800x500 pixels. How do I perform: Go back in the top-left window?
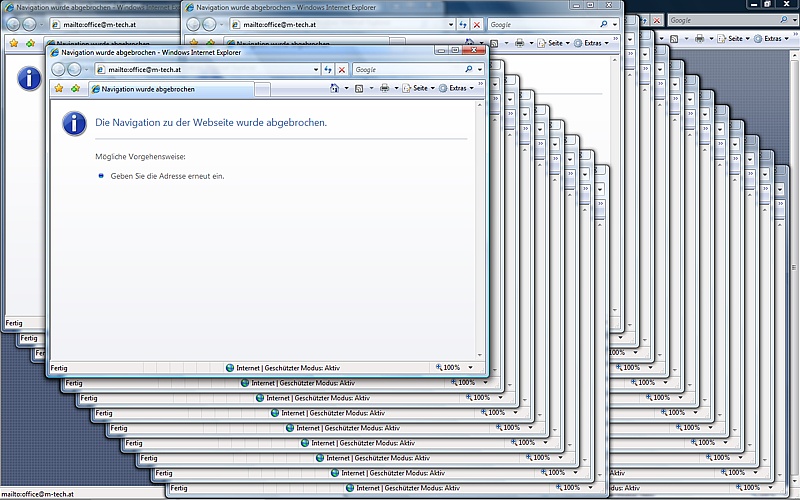(13, 24)
